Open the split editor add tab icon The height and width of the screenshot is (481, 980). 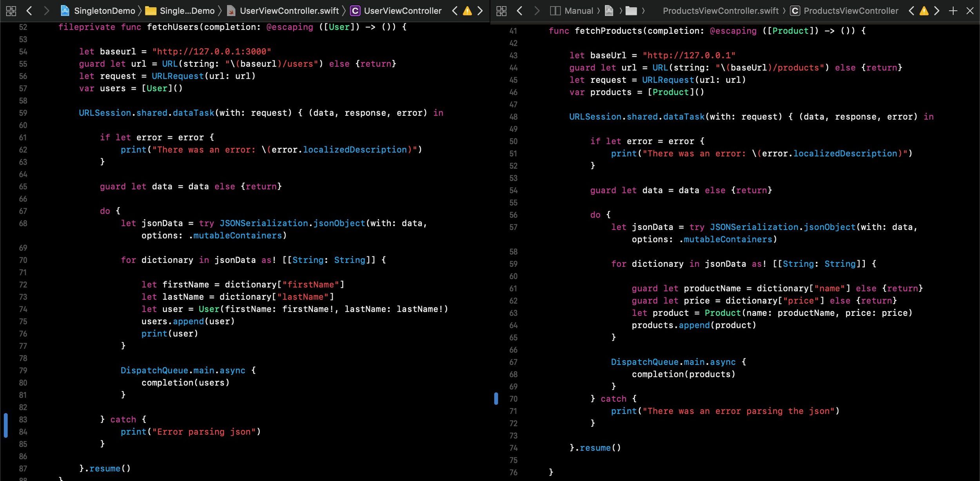tap(954, 11)
